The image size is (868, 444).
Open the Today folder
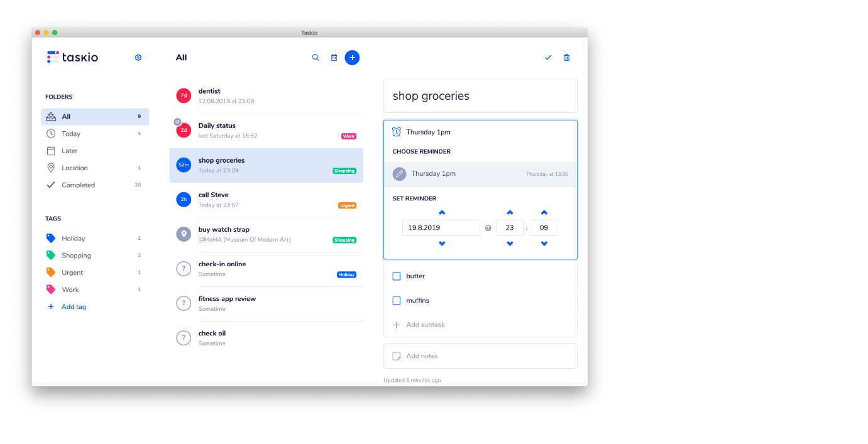tap(95, 134)
